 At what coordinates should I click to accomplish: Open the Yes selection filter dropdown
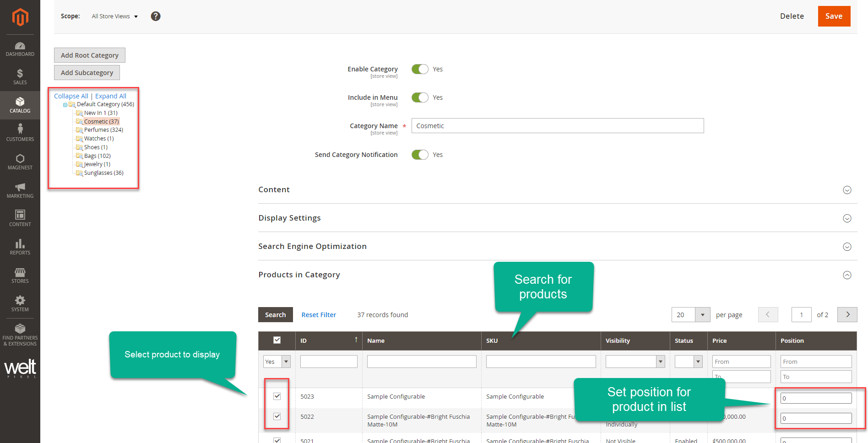tap(277, 362)
